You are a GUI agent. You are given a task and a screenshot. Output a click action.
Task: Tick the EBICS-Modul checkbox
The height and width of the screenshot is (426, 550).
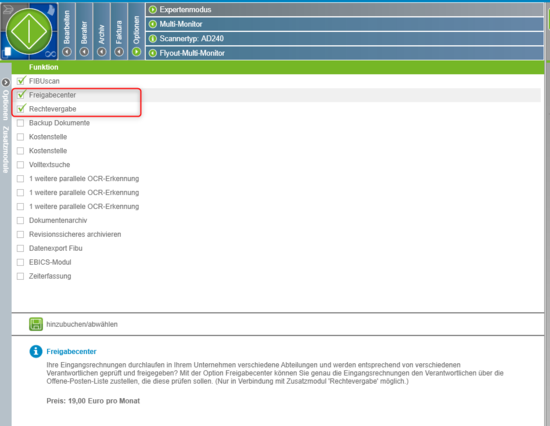[x=21, y=262]
